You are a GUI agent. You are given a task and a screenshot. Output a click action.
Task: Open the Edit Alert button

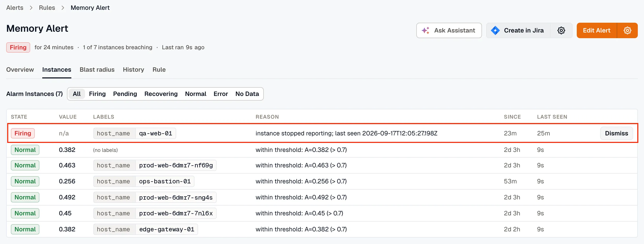pos(597,30)
